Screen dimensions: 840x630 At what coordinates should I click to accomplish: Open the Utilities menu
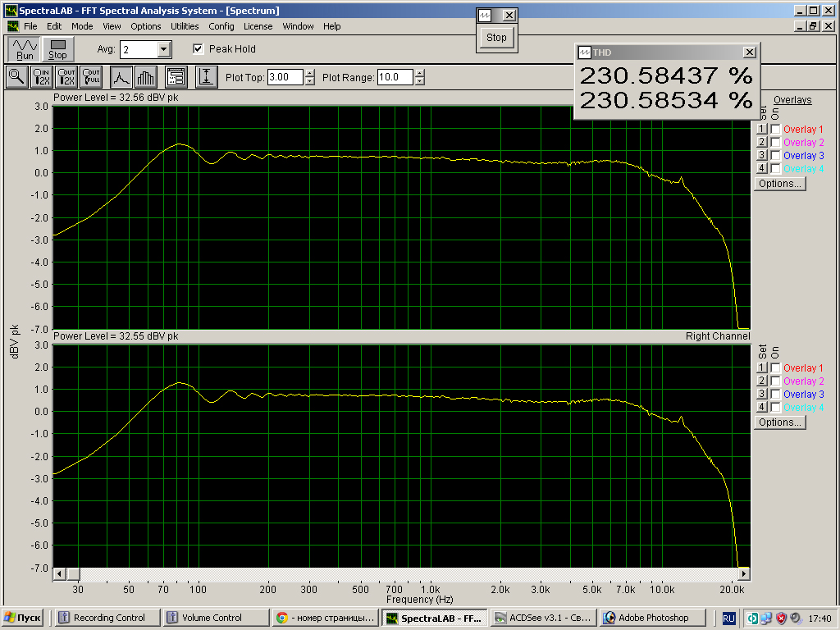point(185,26)
